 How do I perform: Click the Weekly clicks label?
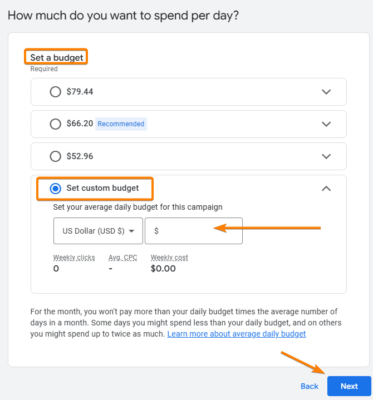[74, 258]
